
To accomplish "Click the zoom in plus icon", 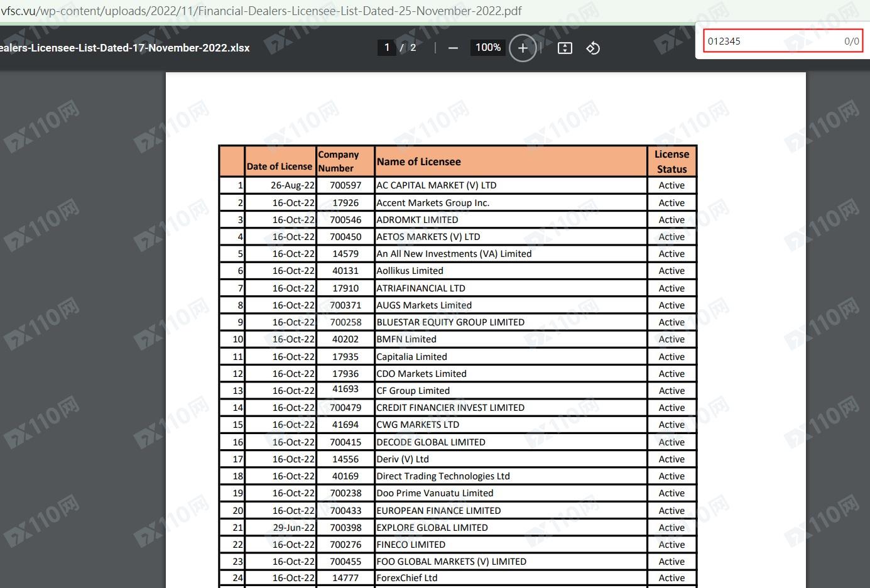I will pos(523,48).
